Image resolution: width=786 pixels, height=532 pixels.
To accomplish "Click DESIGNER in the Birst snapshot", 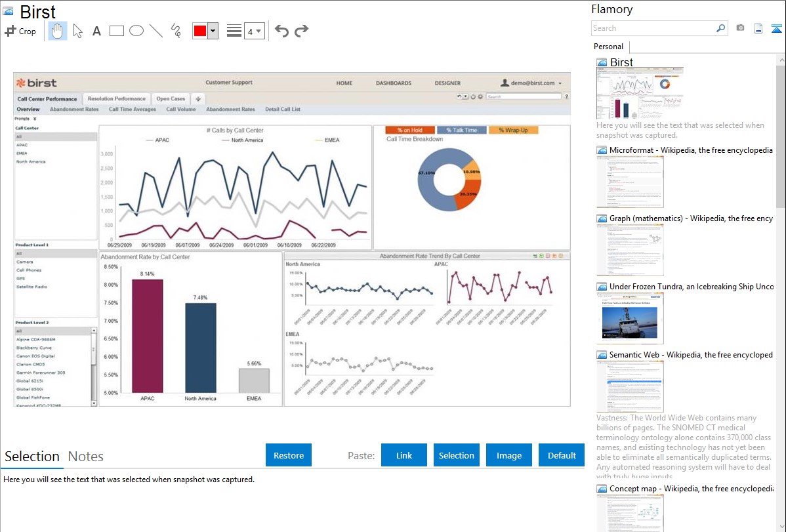I will 447,83.
